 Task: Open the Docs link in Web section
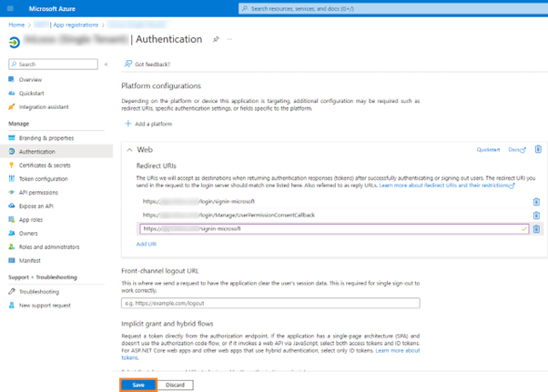pos(516,150)
